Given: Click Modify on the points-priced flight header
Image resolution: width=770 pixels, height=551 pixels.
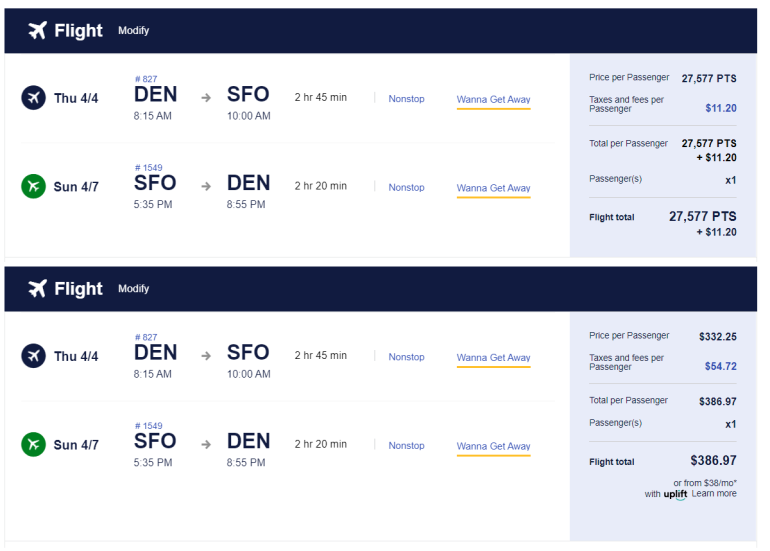Looking at the screenshot, I should (x=133, y=31).
